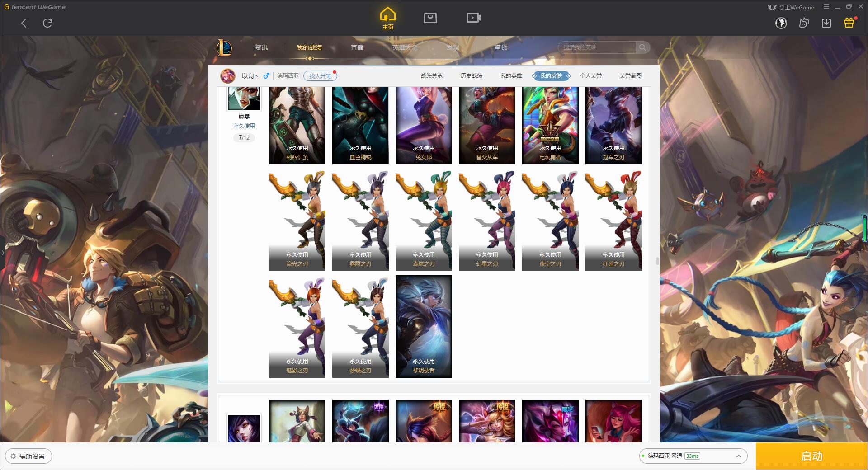This screenshot has width=868, height=470.
Task: Click the refresh page icon
Action: coord(47,23)
